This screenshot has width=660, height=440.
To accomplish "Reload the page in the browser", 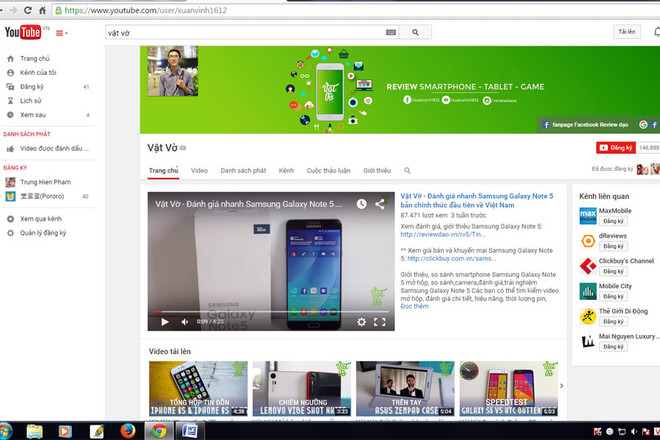I will pos(28,10).
